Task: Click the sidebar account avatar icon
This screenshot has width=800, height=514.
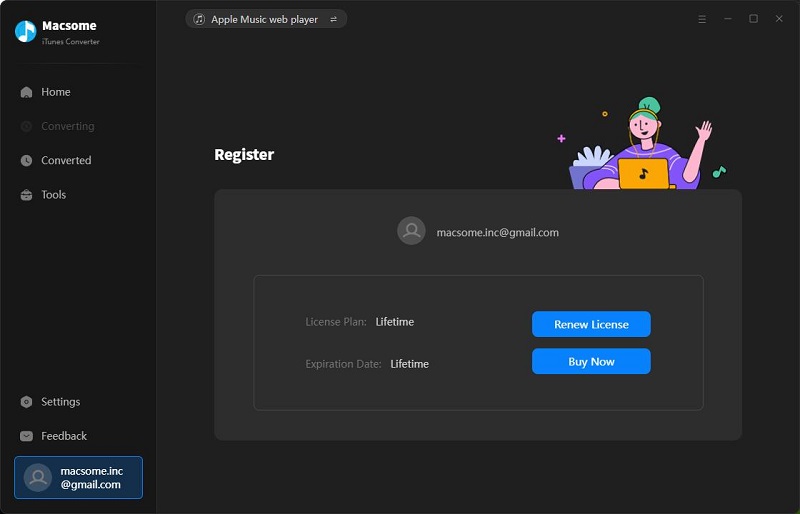Action: point(38,477)
